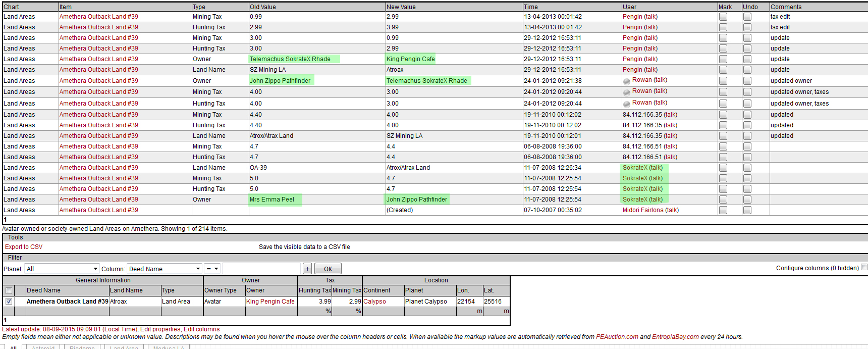The height and width of the screenshot is (349, 868).
Task: Click the Export to CSV link
Action: coord(24,247)
